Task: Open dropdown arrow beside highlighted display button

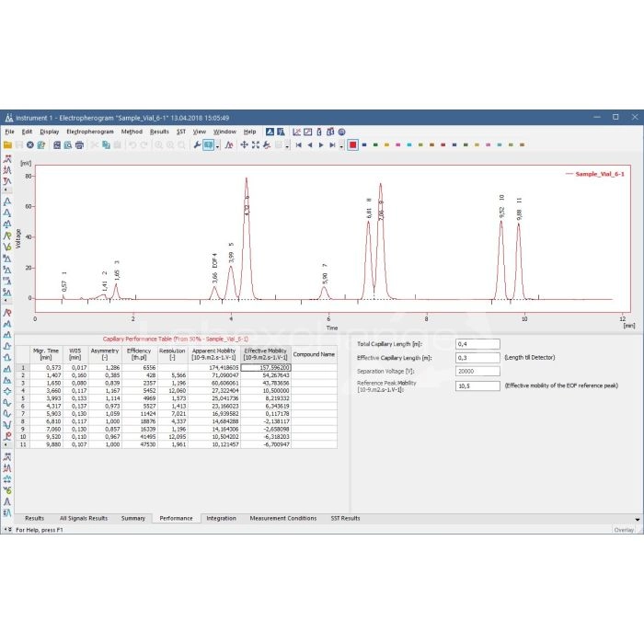Action: point(217,144)
